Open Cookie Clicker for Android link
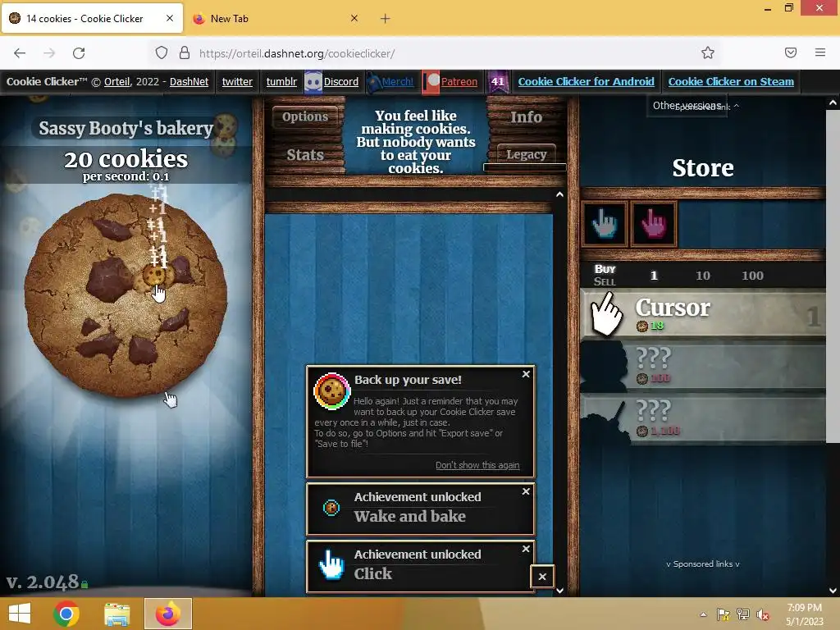Screen dimensions: 840x630 (586, 81)
